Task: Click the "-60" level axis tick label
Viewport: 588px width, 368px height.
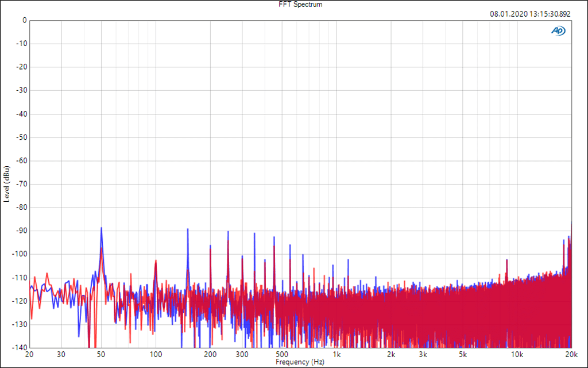Action: tap(21, 161)
